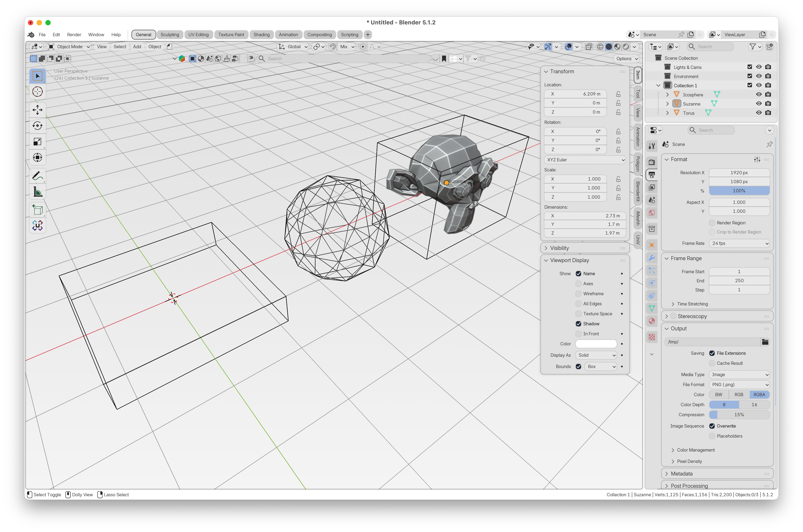Hide Suzanne with its eye icon
The image size is (803, 532).
[x=758, y=104]
